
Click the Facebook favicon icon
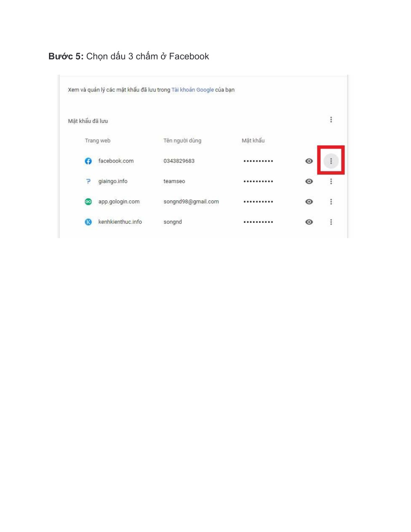click(88, 161)
